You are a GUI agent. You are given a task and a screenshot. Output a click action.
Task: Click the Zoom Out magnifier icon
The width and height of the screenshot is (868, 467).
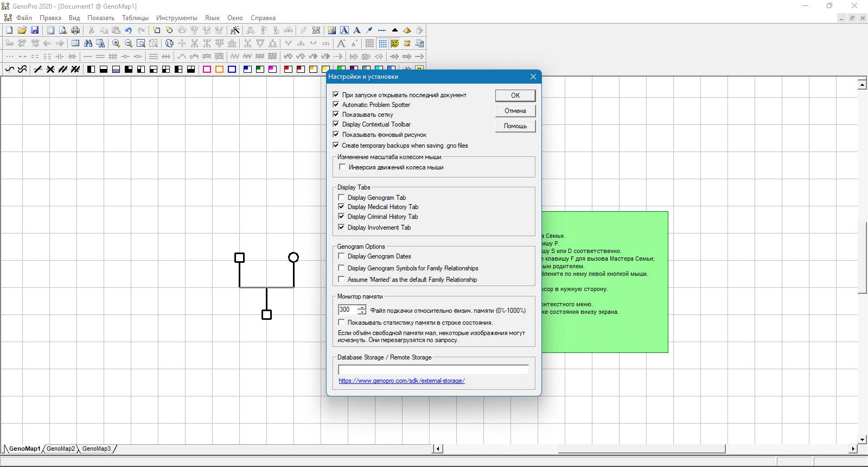tap(129, 43)
